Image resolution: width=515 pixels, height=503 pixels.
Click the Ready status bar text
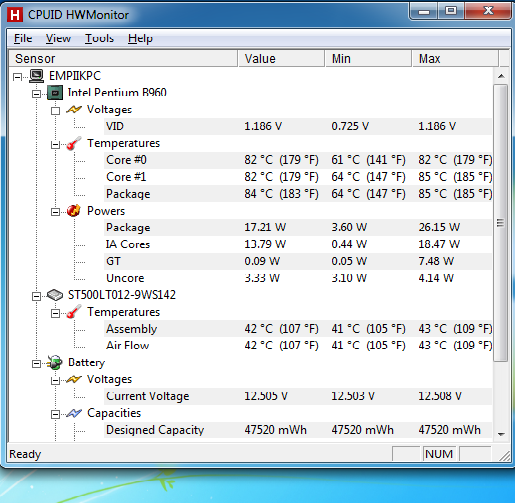click(x=25, y=454)
